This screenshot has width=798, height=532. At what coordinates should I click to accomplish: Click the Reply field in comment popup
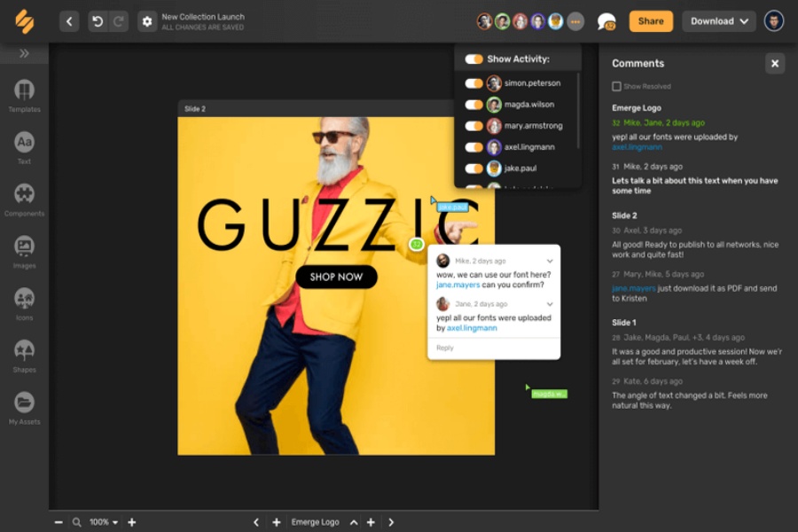(x=445, y=348)
